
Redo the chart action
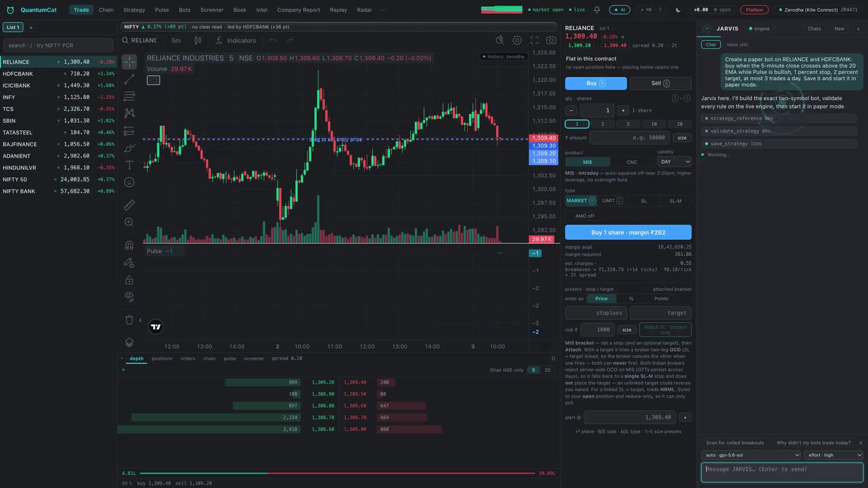pos(290,40)
